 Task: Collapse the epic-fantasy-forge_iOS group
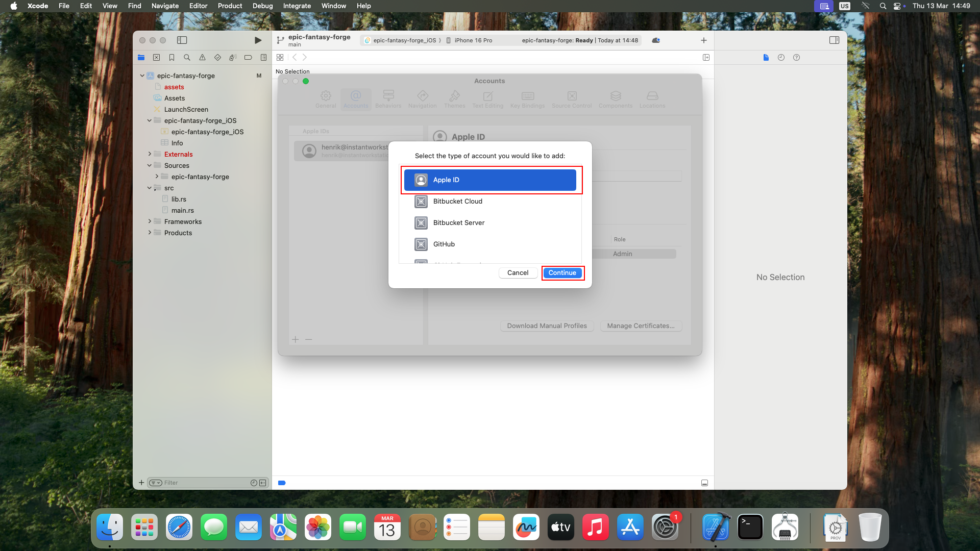point(149,120)
